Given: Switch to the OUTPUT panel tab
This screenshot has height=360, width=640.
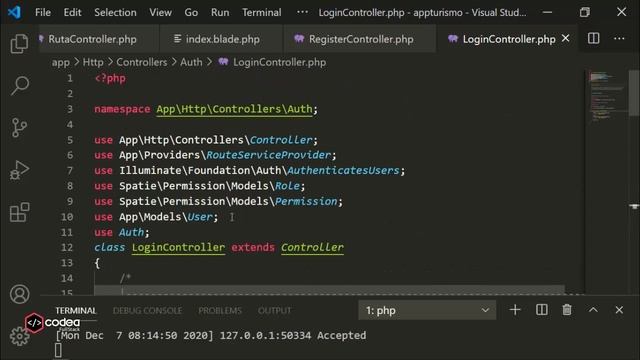Looking at the screenshot, I should click(275, 311).
